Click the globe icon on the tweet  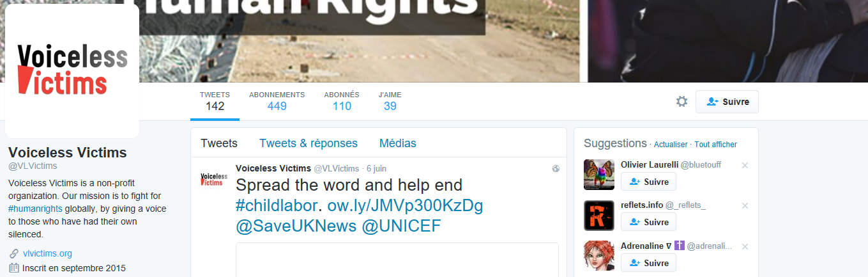556,169
